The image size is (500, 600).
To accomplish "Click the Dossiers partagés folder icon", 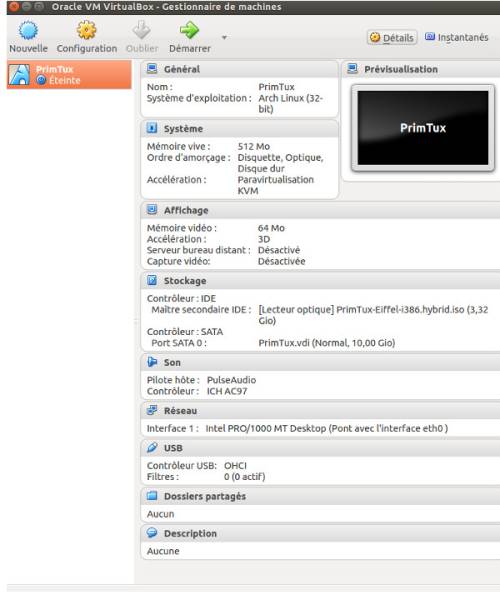I will [x=152, y=496].
